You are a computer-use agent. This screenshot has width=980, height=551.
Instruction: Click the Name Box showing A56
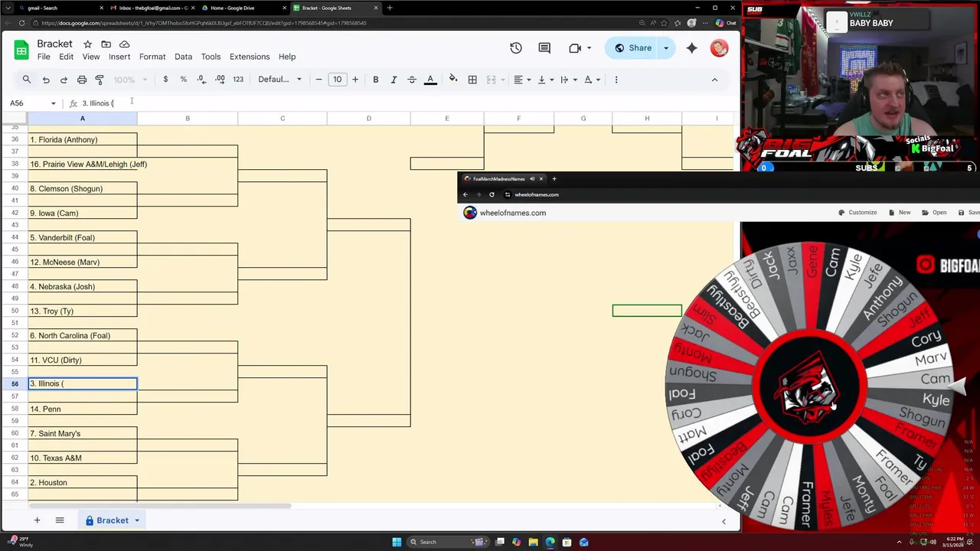(32, 103)
